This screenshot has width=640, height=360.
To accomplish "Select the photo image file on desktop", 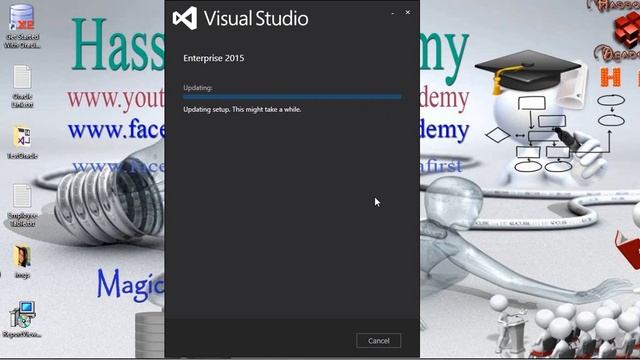I will tap(22, 262).
